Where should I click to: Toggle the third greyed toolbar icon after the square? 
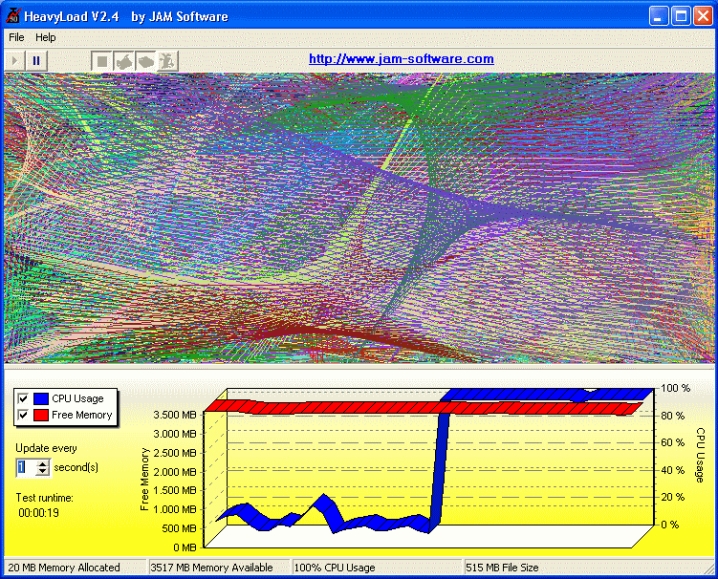[146, 61]
